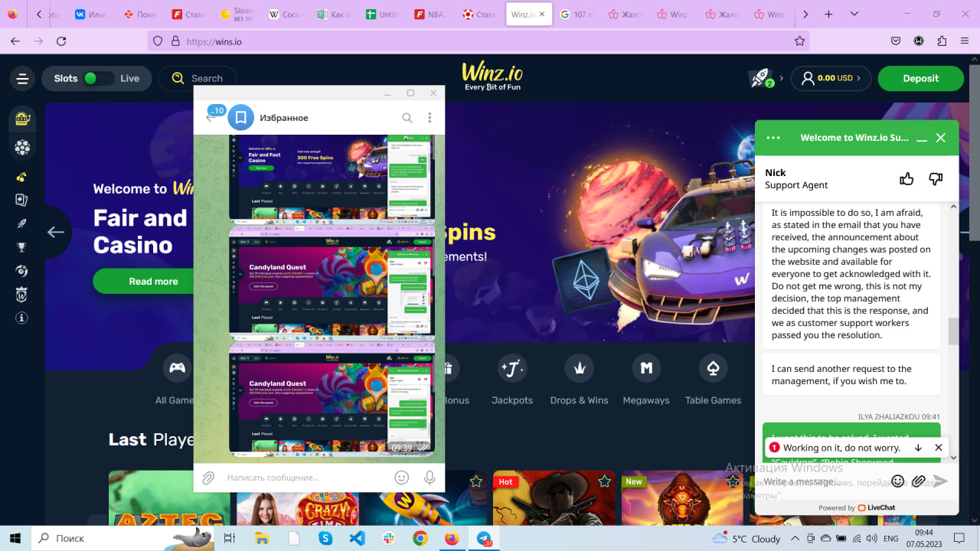
Task: Open the All Games category
Action: pyautogui.click(x=176, y=380)
